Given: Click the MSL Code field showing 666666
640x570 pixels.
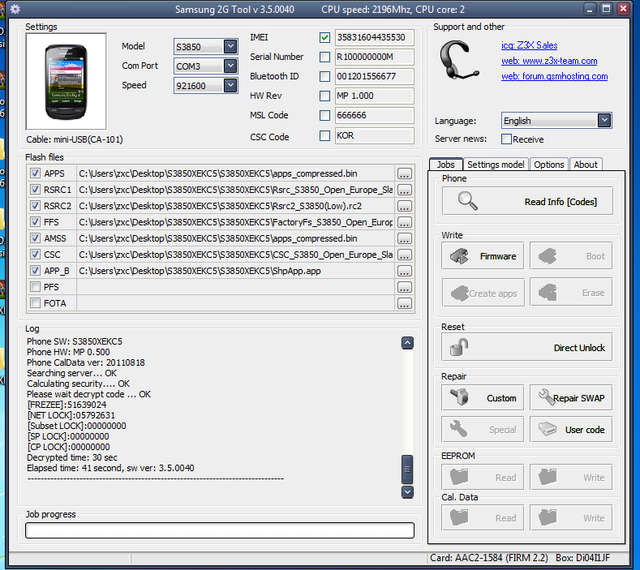Looking at the screenshot, I should pos(374,116).
